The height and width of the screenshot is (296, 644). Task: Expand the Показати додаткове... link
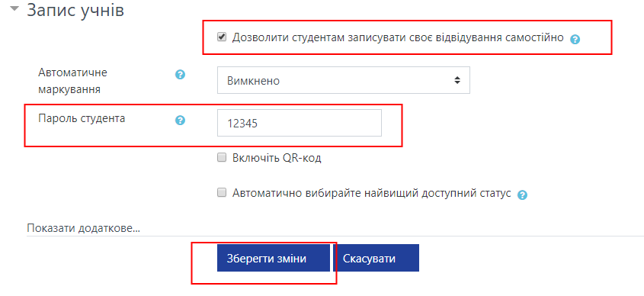[x=83, y=229]
